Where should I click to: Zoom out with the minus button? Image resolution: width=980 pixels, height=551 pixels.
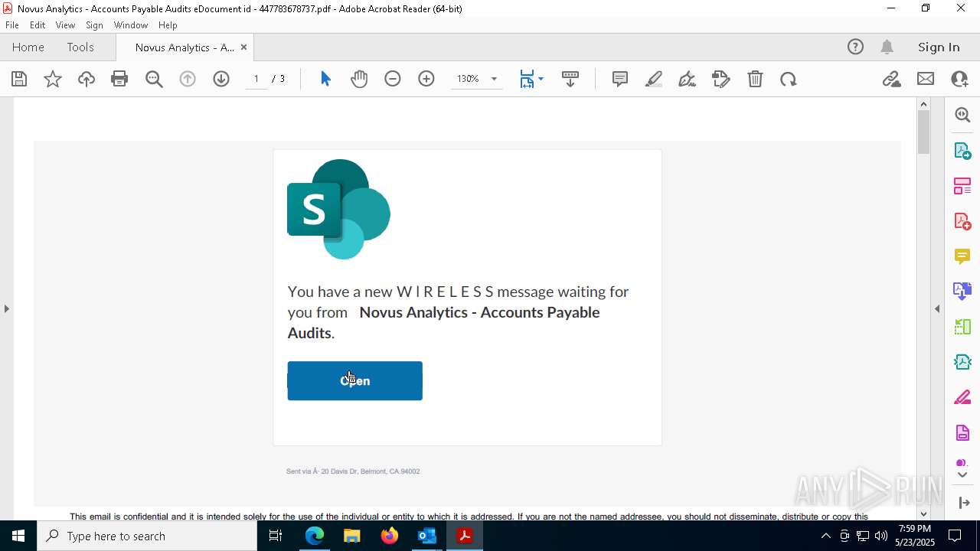click(393, 79)
